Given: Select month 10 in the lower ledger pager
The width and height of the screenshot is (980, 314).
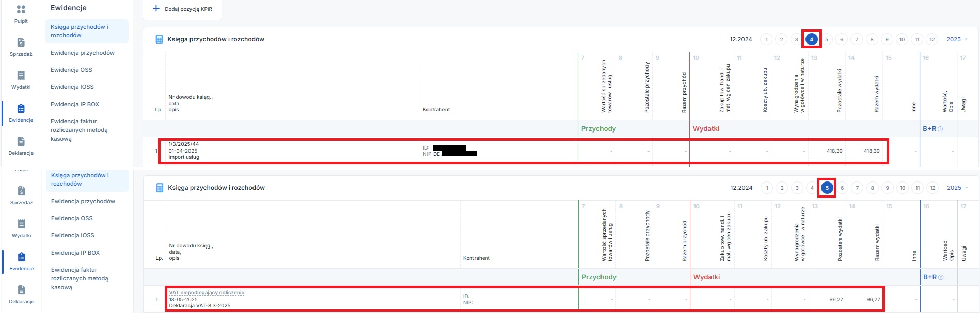Looking at the screenshot, I should click(903, 188).
